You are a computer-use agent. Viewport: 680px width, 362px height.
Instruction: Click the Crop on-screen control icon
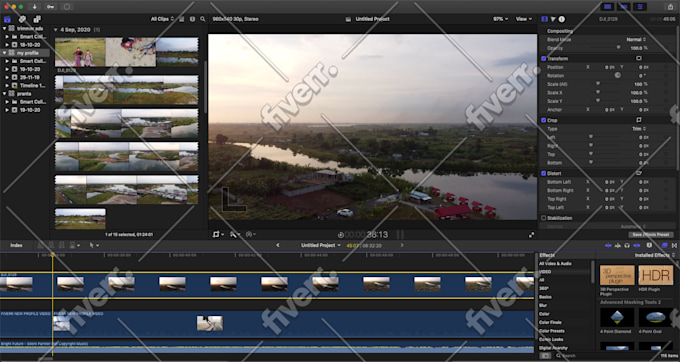638,120
